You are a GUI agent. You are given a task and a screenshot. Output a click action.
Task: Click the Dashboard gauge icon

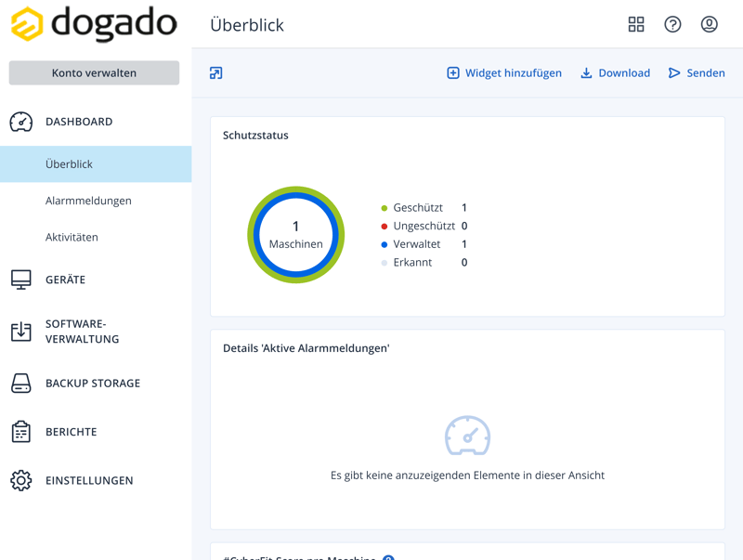21,122
